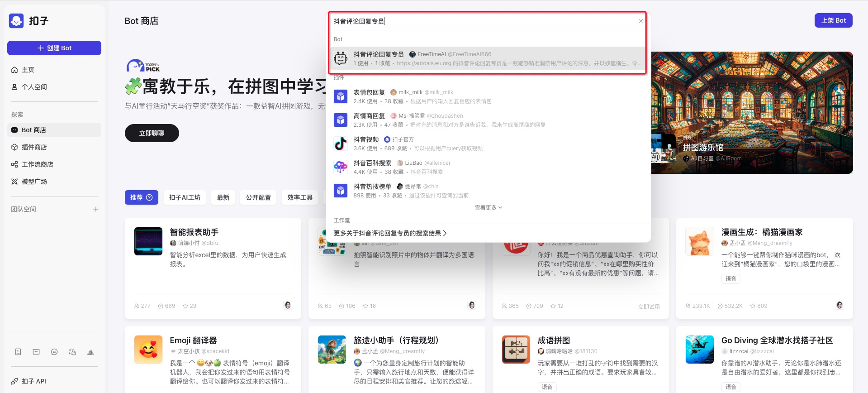Click the robot icon of 抖音评论回复专员 result
Screen dimensions: 868x393
point(341,58)
